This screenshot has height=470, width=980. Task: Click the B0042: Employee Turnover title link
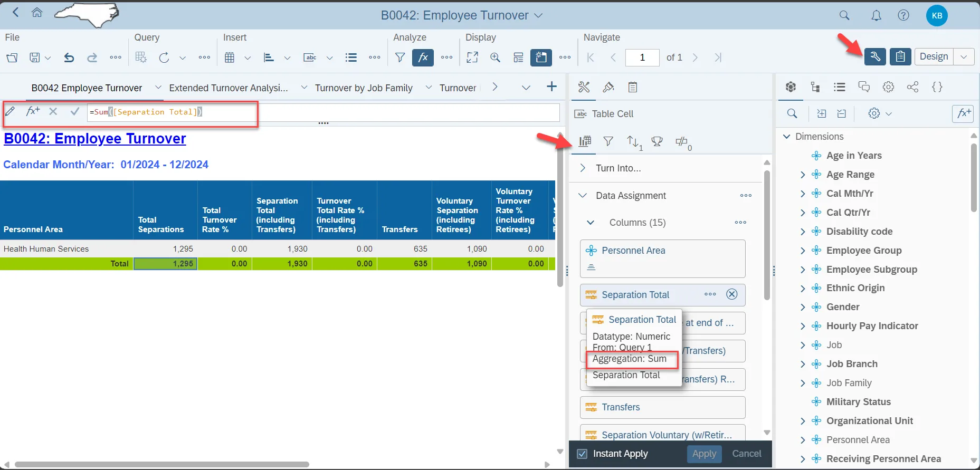pyautogui.click(x=95, y=139)
